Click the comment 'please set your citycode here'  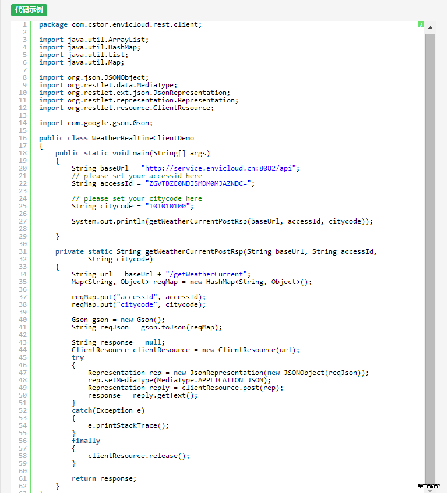point(137,198)
